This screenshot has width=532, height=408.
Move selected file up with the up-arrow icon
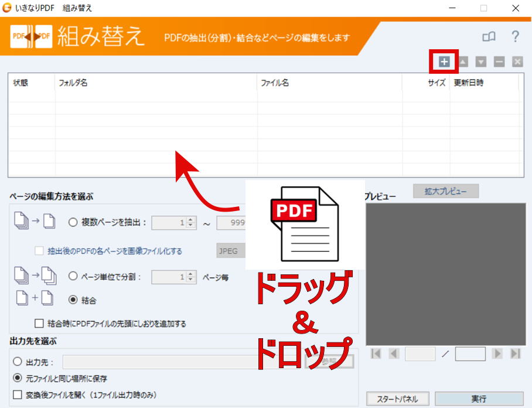pos(463,62)
